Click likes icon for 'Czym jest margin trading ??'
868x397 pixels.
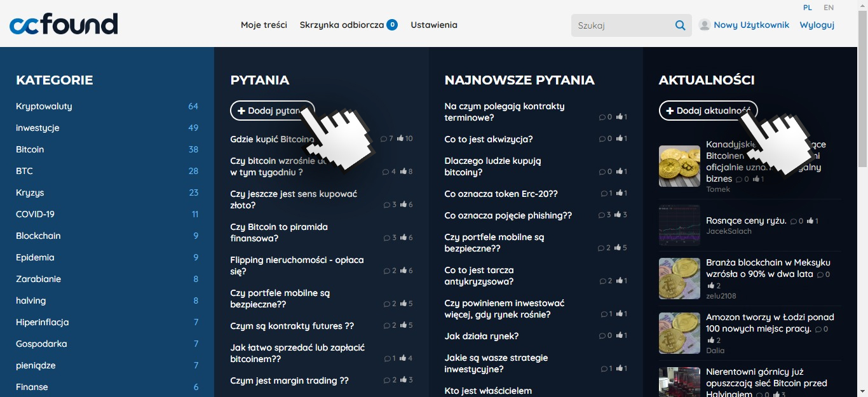(x=403, y=380)
